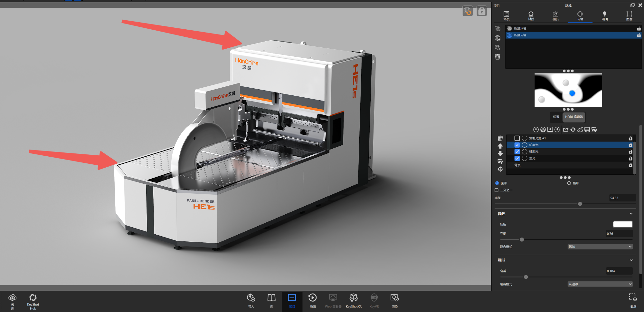Uncheck the 辅助光 light checkbox
Screen dimensions: 644x312
pos(517,151)
